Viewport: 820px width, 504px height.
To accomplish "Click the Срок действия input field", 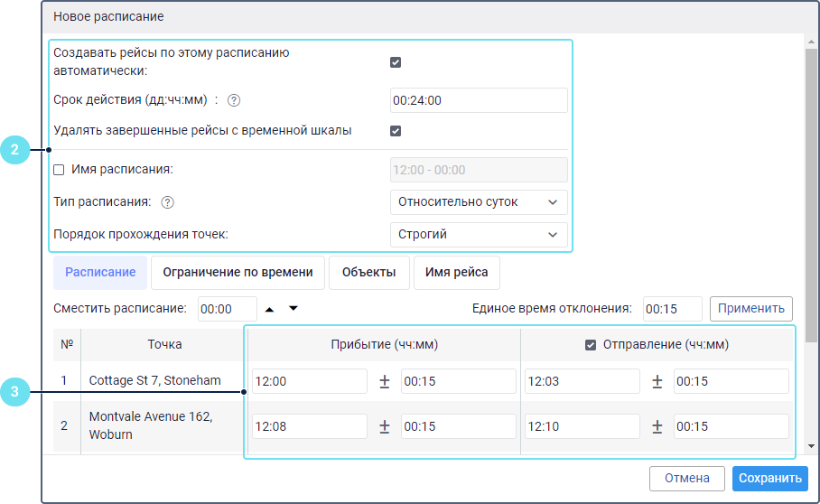I will (x=479, y=100).
